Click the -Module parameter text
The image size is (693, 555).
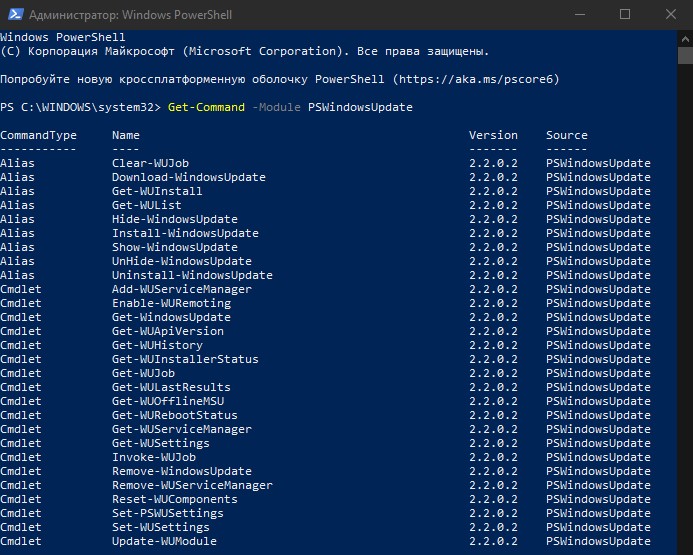(x=276, y=107)
